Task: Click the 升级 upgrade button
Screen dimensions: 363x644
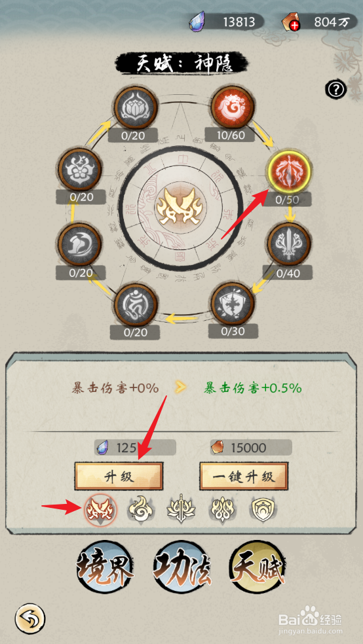Action: click(x=119, y=476)
